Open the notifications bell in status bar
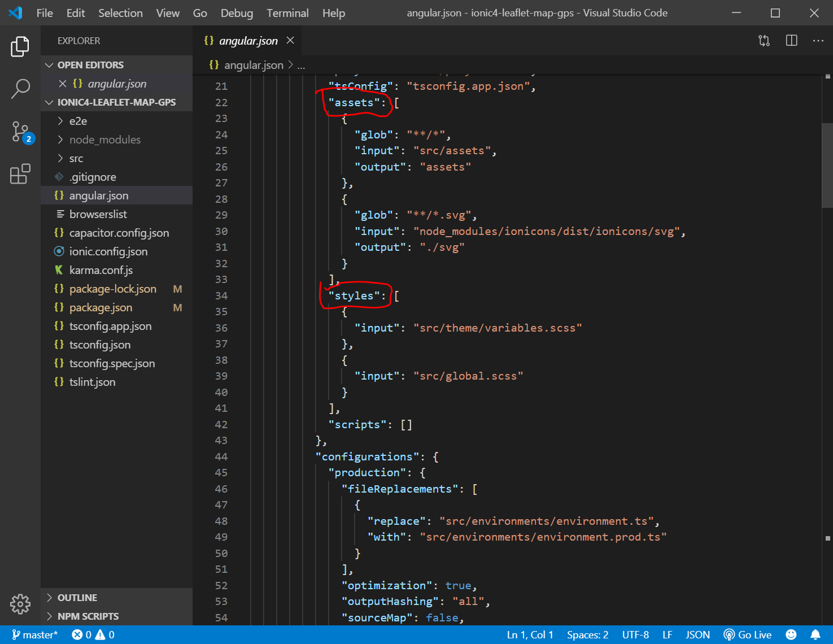The height and width of the screenshot is (644, 833). pyautogui.click(x=815, y=634)
